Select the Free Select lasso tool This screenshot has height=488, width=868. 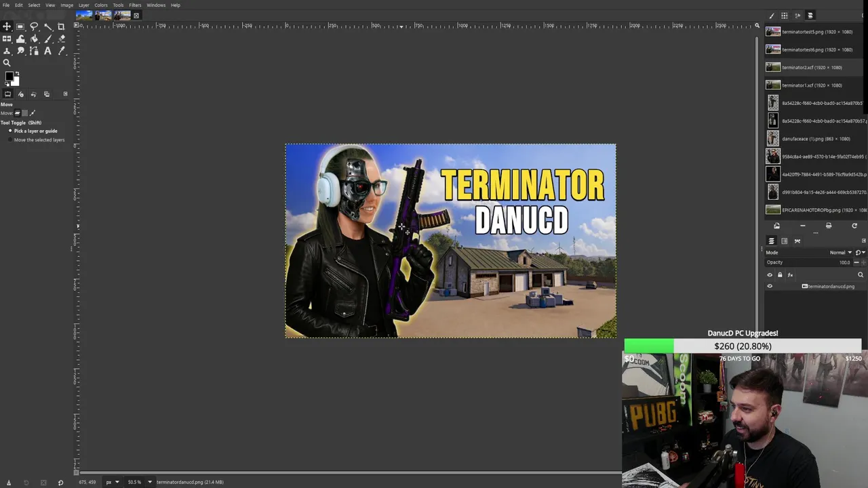[x=34, y=26]
